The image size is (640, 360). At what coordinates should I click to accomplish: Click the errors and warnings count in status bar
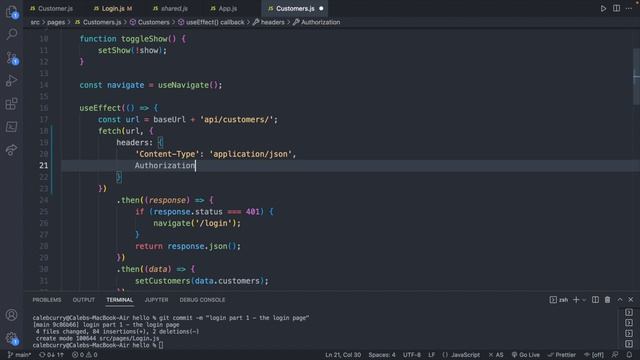click(84, 355)
